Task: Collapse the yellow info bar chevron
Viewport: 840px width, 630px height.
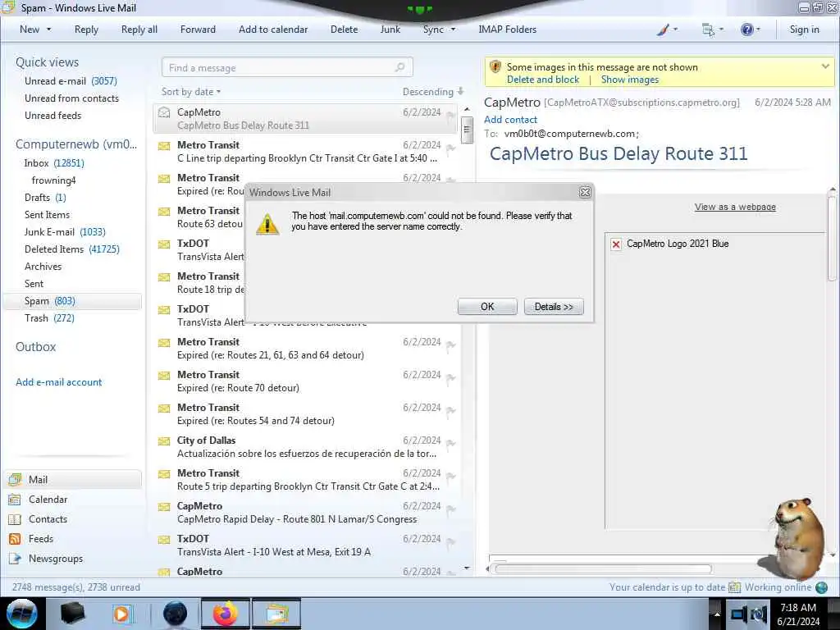Action: [825, 66]
